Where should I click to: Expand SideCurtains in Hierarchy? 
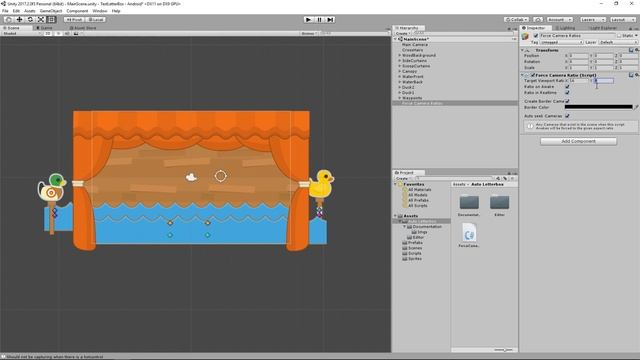400,60
